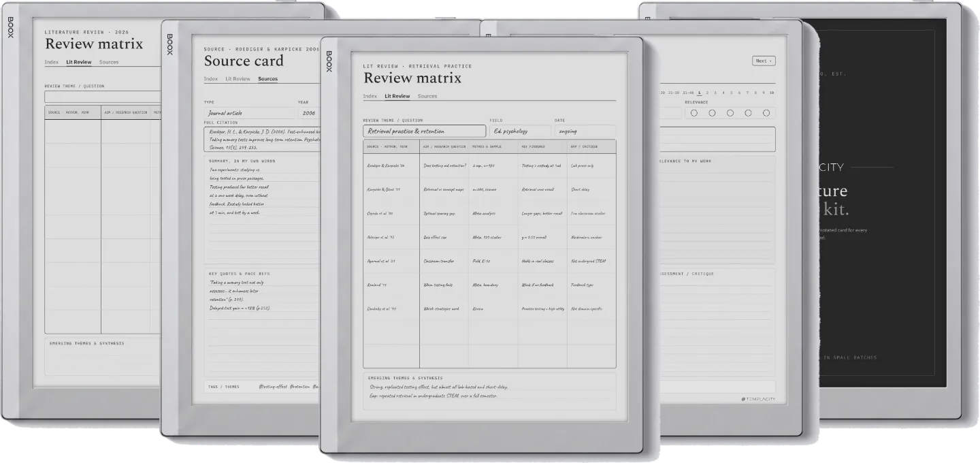Click the Year field '2006' on Source card
Viewport: 980px width, 463px height.
coord(310,113)
